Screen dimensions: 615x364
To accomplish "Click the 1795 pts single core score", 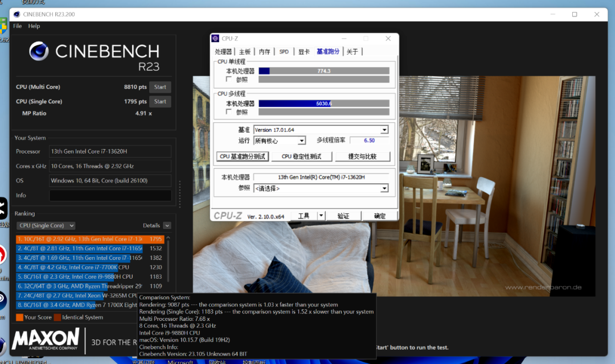I will 136,101.
